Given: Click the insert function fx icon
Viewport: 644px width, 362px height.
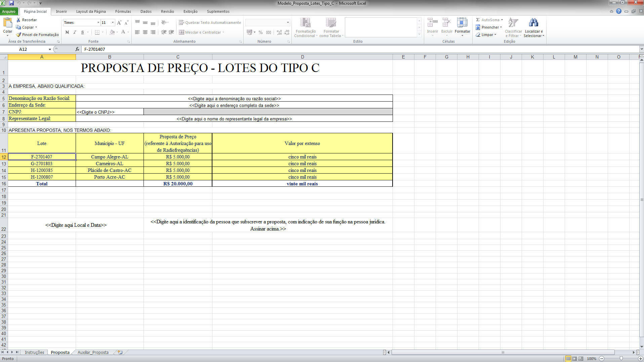Looking at the screenshot, I should click(x=77, y=49).
